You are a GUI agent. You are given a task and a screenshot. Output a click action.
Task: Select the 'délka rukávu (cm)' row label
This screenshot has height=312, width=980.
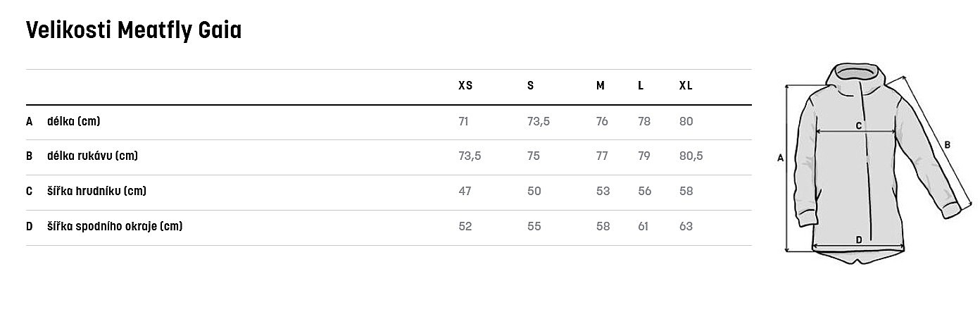pyautogui.click(x=92, y=156)
